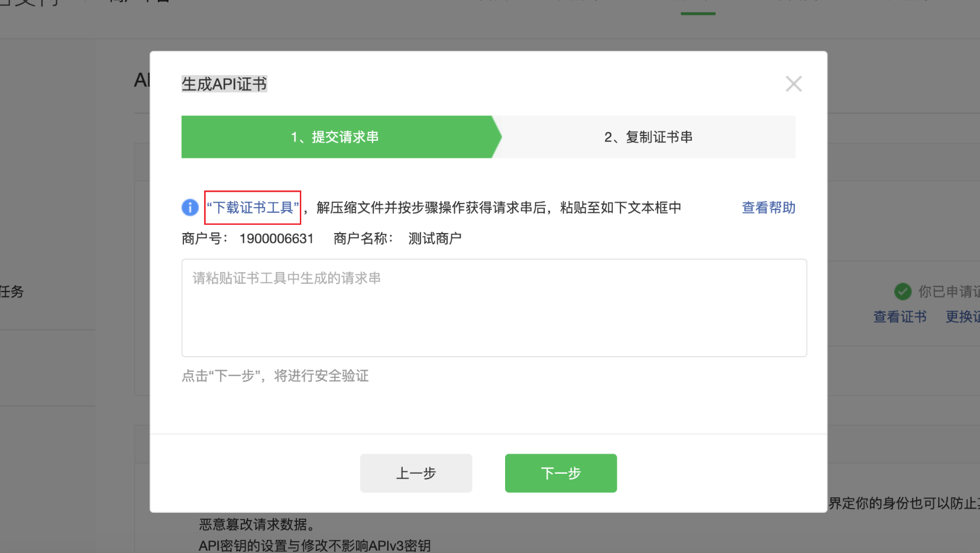980x553 pixels.
Task: Click the APIv3密钥 note text below dialog
Action: click(315, 545)
